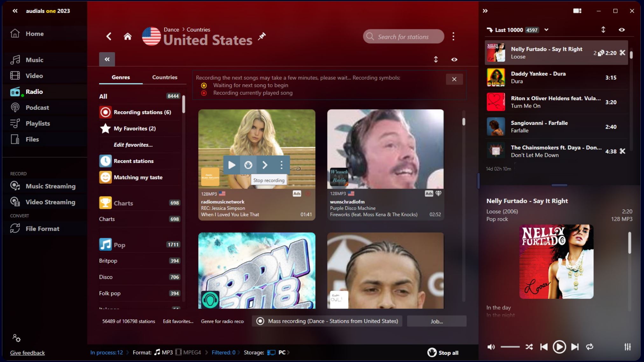Click the Search for stations field

point(403,36)
